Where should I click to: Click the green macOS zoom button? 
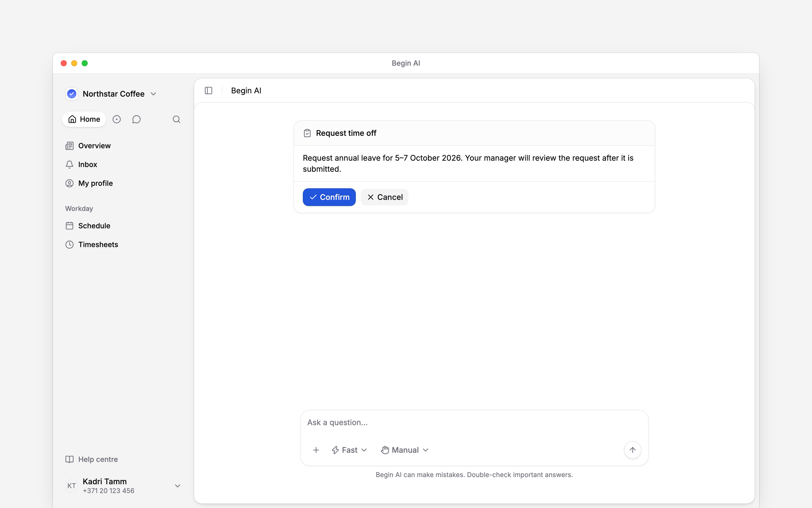(x=85, y=63)
